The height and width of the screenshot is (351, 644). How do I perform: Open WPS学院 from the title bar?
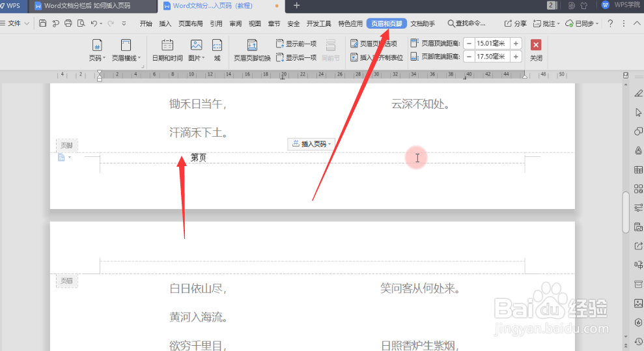(x=621, y=5)
